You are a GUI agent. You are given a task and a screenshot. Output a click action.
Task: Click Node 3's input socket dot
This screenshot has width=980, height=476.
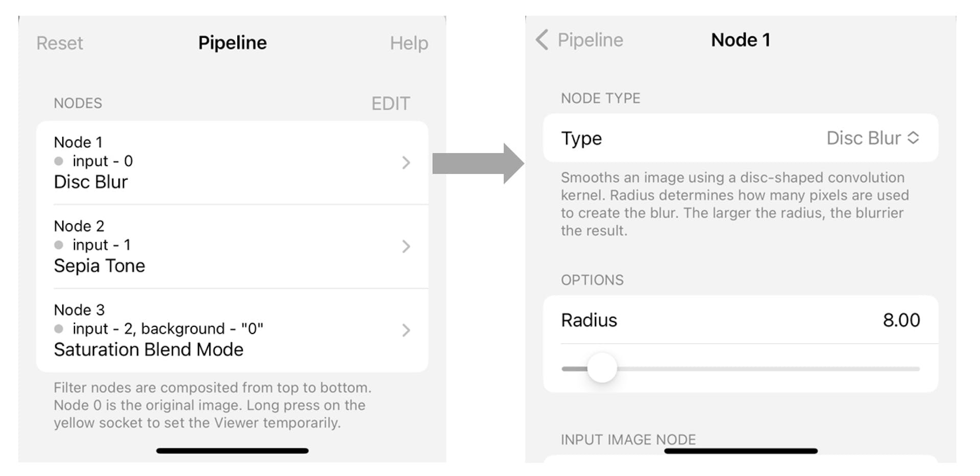tap(59, 329)
